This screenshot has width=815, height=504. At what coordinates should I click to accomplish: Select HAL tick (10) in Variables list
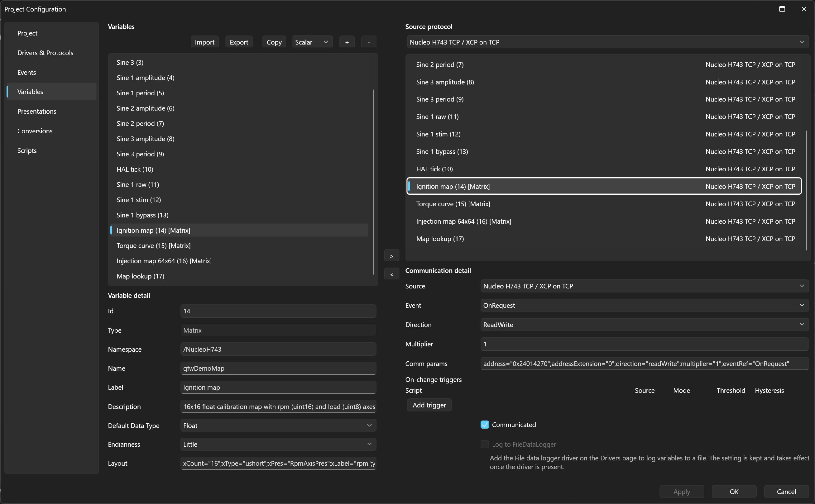(239, 169)
